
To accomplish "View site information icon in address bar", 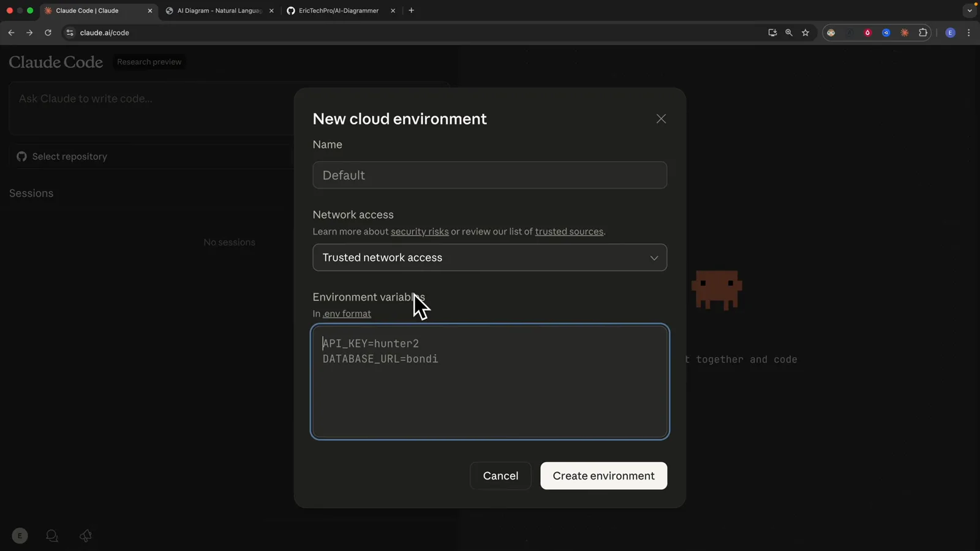I will (x=70, y=32).
